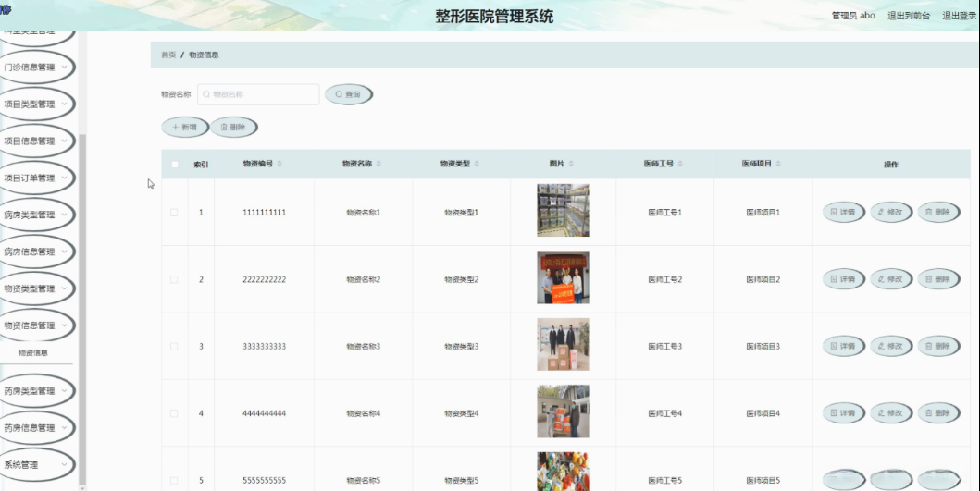
Task: Click the 索引 column header
Action: coord(201,165)
